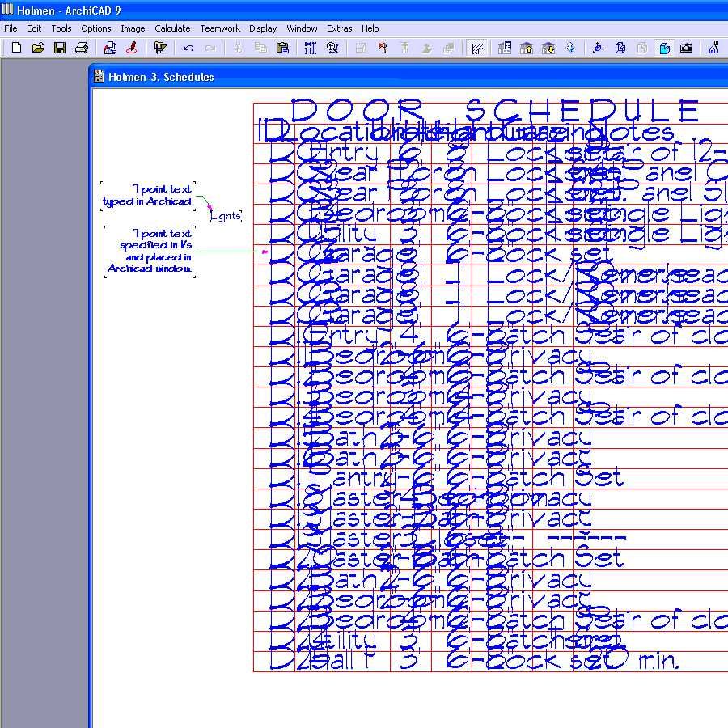Toggle the hatched floor plan view icon
728x728 pixels.
pyautogui.click(x=476, y=48)
